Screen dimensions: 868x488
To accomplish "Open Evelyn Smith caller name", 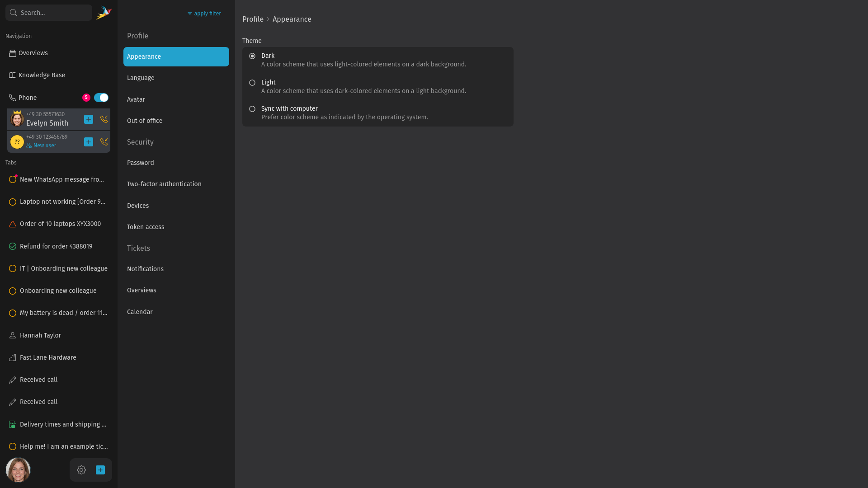I will pyautogui.click(x=47, y=123).
